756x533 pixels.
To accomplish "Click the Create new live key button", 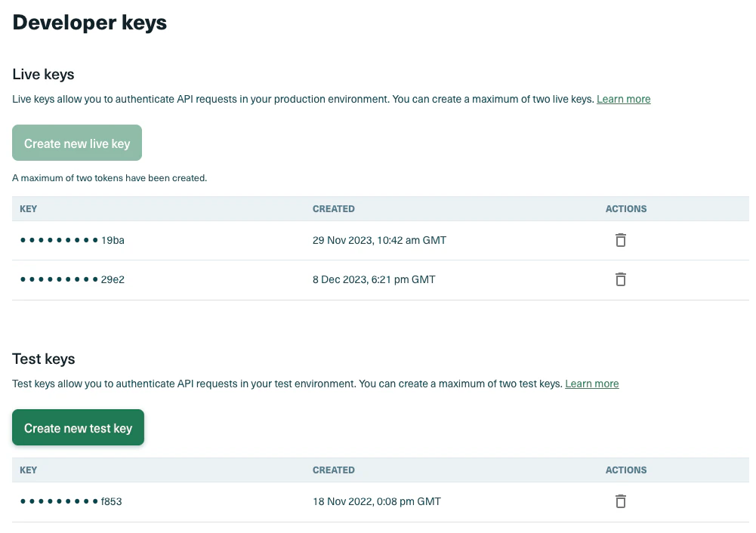I will 76,142.
